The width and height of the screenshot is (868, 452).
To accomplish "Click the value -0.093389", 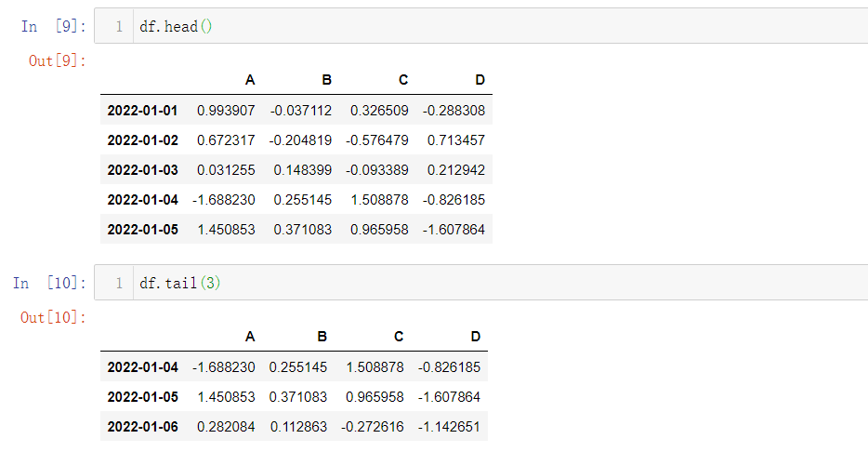I will tap(377, 170).
